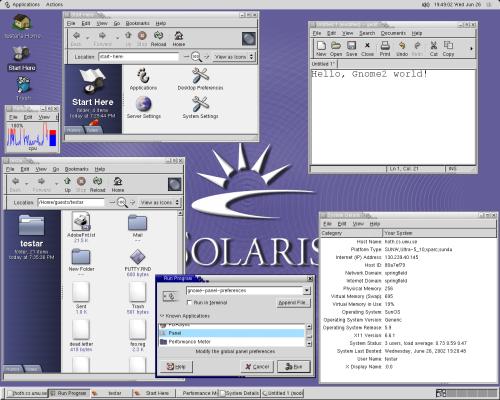Viewport: 500px width, 400px height.
Task: Select the Untitled 1* document tab in gedit
Action: tap(324, 64)
